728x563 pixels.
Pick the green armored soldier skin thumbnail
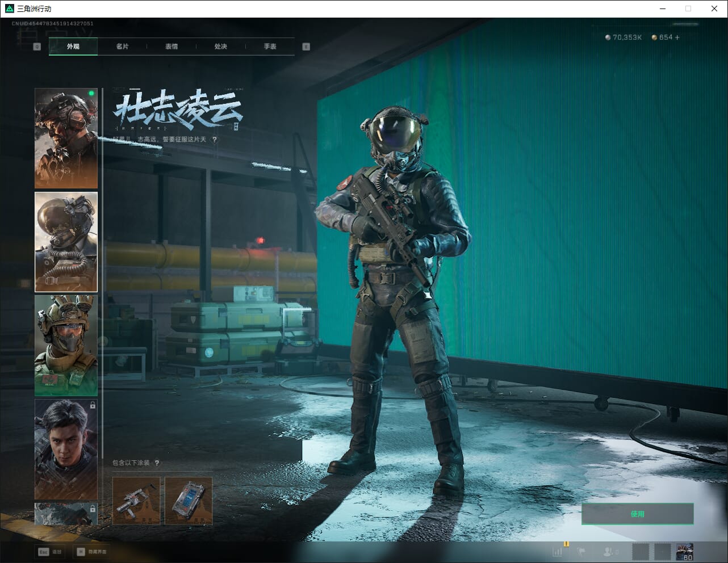pos(66,345)
